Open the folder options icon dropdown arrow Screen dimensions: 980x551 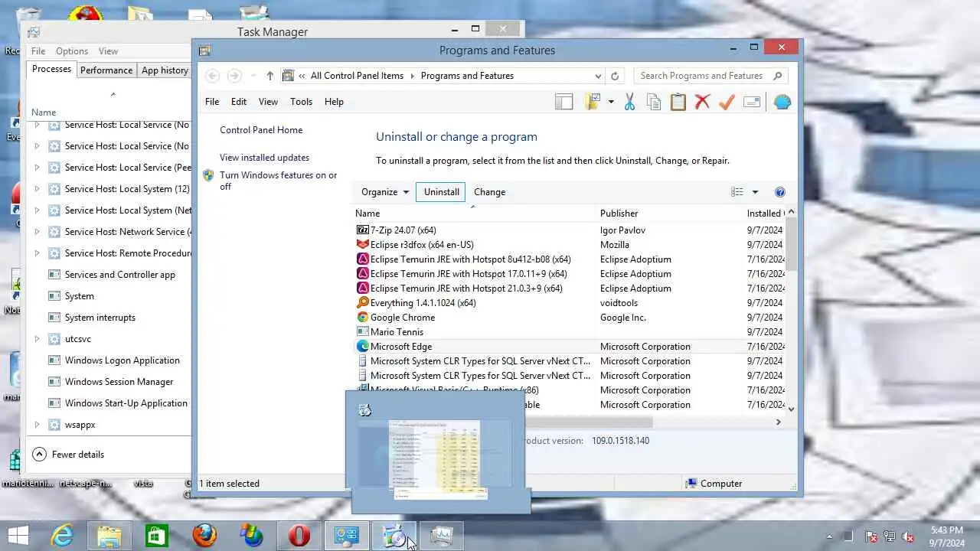[611, 102]
